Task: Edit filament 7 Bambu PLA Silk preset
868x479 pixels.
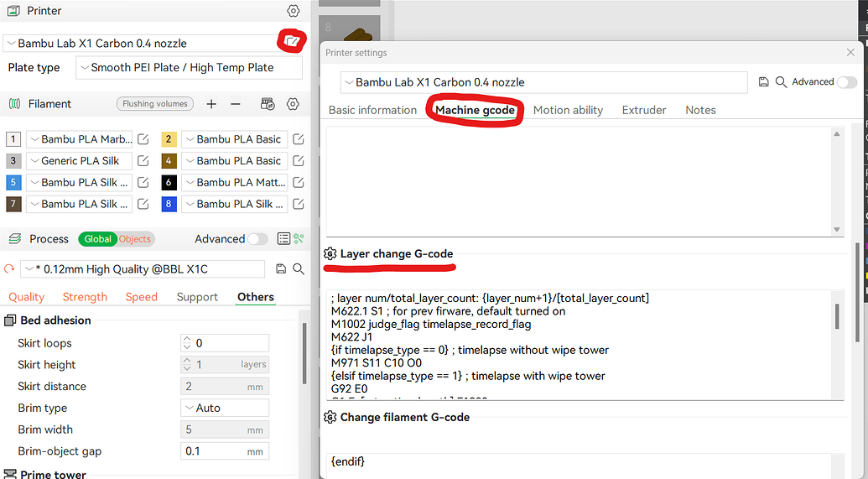Action: click(143, 204)
